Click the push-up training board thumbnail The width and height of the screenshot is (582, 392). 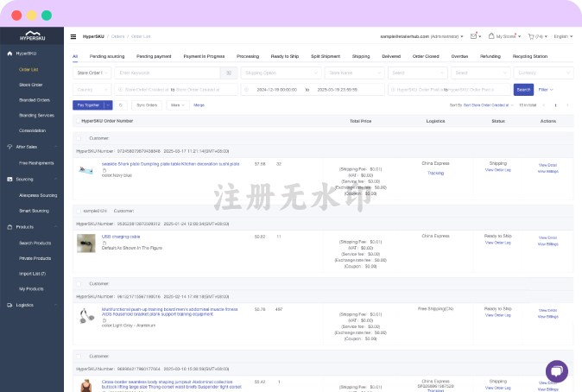(86, 316)
